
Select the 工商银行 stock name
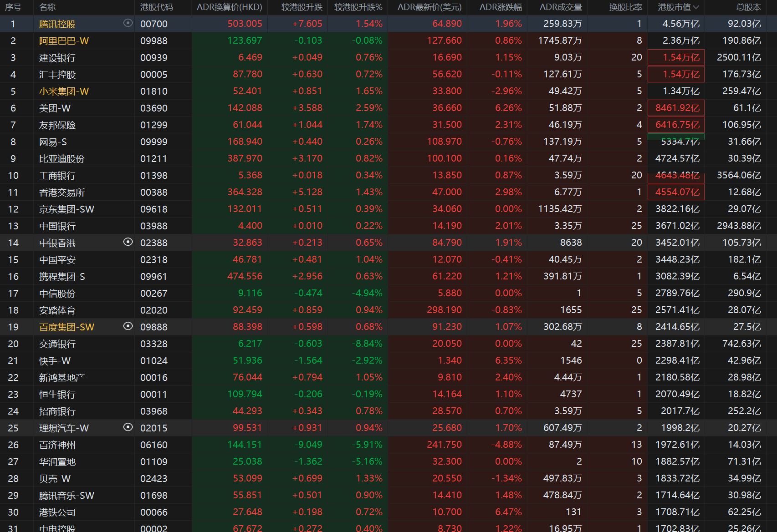click(x=57, y=175)
